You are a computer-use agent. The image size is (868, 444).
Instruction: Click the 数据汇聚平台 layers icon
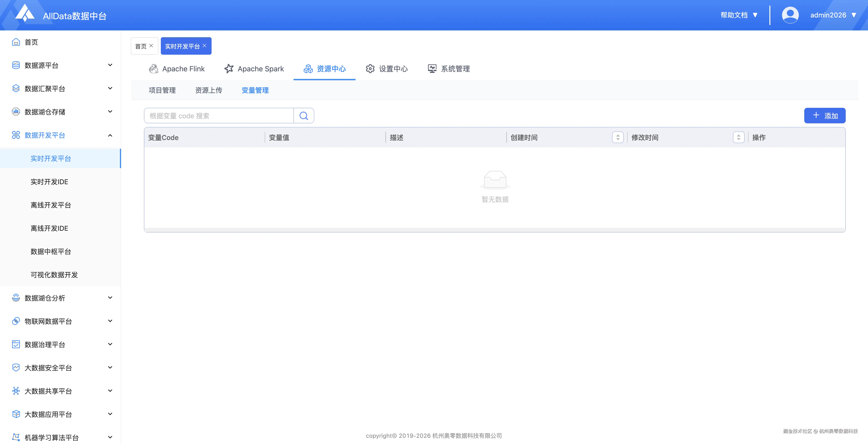coord(16,88)
